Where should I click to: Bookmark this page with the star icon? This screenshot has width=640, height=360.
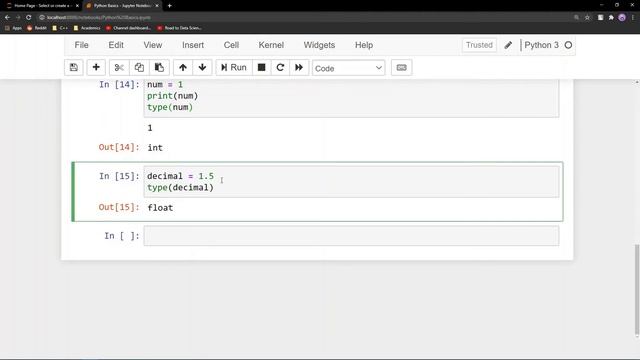(587, 18)
